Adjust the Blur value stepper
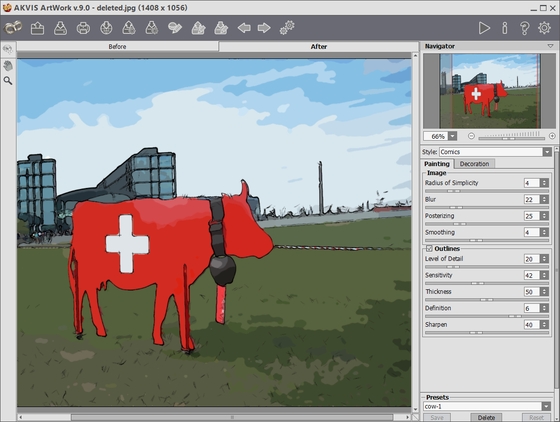 (x=544, y=200)
